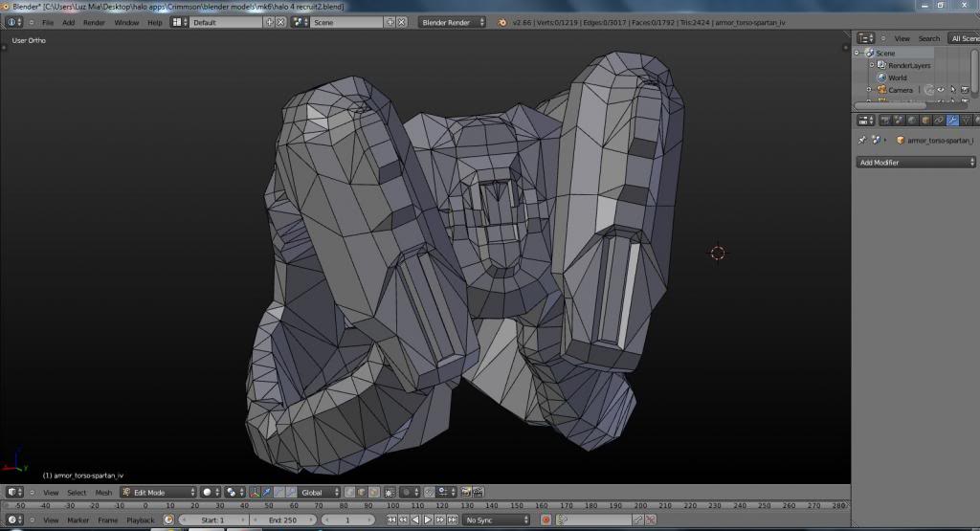Screen dimensions: 980x531
Task: Click the Search button in outliner header
Action: click(x=929, y=38)
